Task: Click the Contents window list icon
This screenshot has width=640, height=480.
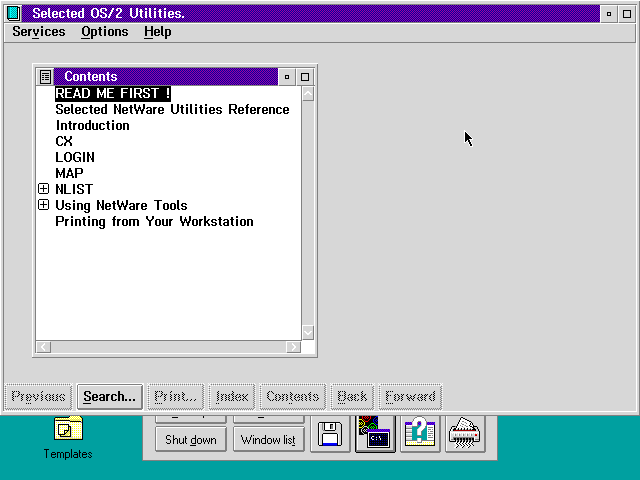Action: click(45, 77)
